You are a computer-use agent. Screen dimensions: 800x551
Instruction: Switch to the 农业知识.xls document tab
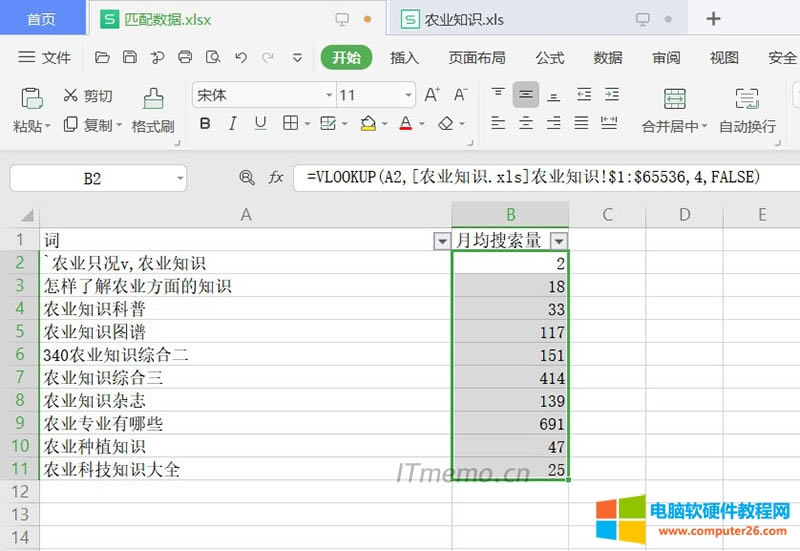tap(463, 19)
